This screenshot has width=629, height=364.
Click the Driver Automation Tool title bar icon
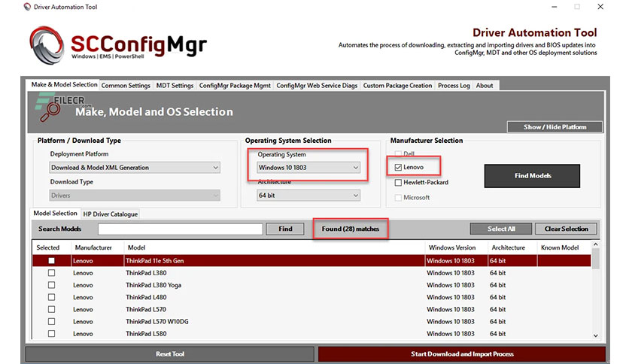point(27,7)
